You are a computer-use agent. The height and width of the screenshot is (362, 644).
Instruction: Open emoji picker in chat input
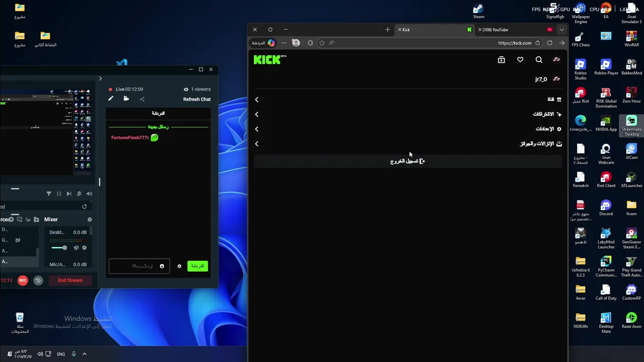tap(162, 266)
